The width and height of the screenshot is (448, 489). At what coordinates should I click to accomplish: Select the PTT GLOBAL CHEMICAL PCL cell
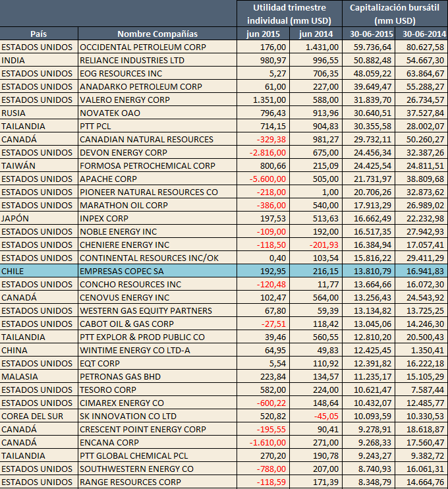tap(157, 455)
